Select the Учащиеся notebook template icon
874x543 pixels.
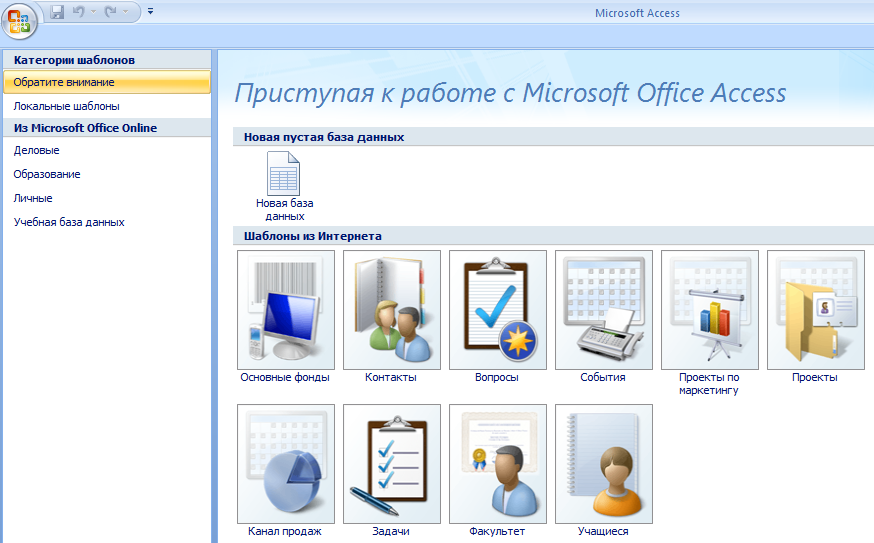tap(604, 464)
